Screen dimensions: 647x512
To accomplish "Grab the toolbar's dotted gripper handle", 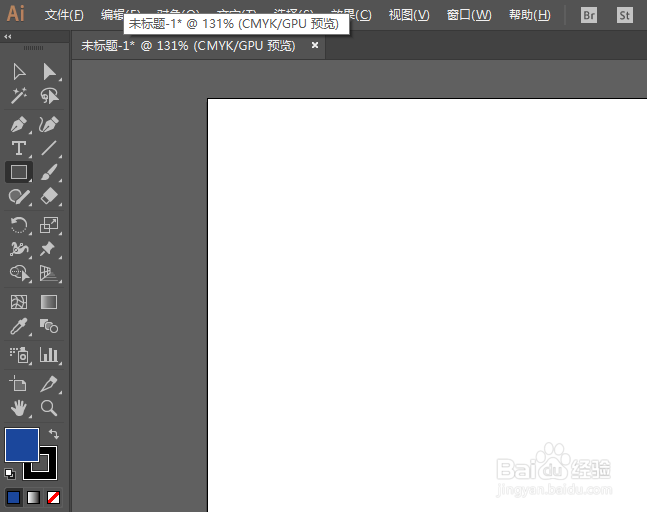I will 33,48.
